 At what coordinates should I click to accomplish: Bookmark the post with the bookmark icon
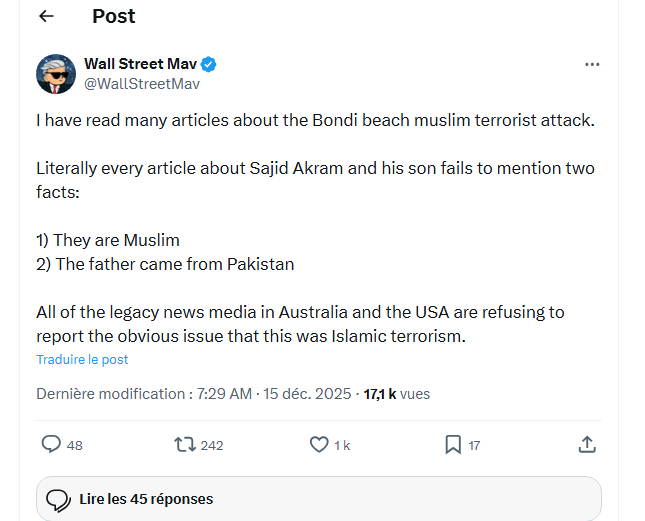click(x=452, y=444)
